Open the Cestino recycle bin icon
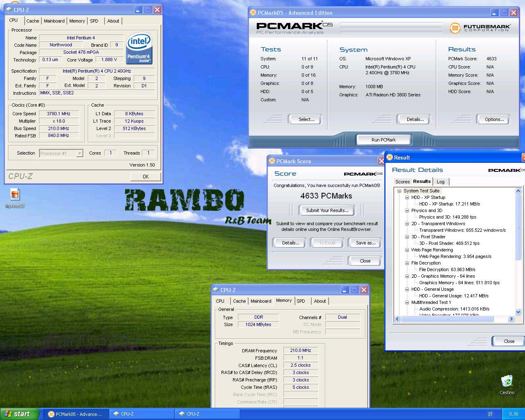This screenshot has width=525, height=420. pos(507,385)
